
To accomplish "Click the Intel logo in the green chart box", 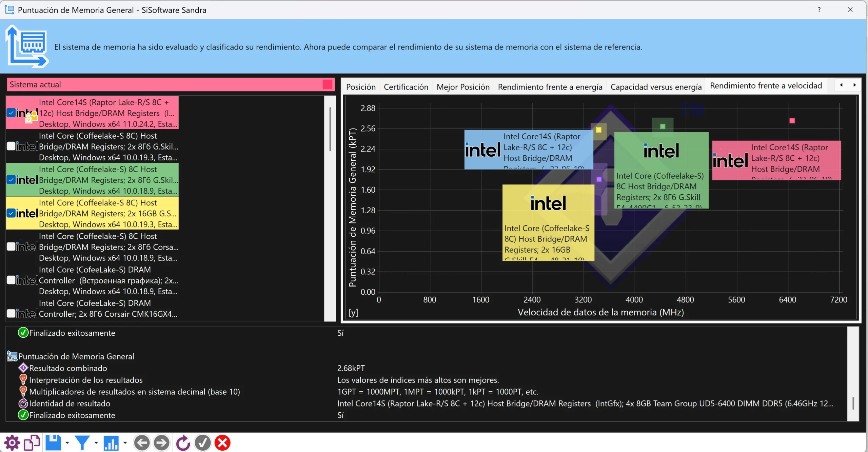I will [x=661, y=151].
